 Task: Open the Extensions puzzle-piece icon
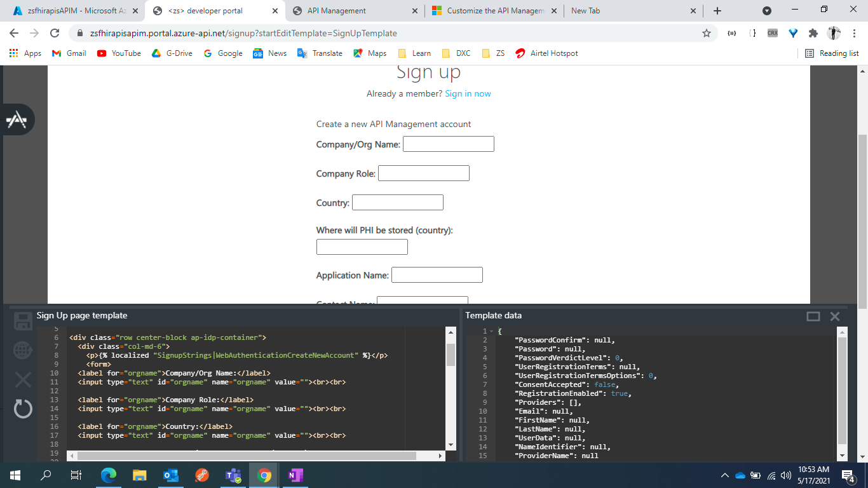click(813, 33)
